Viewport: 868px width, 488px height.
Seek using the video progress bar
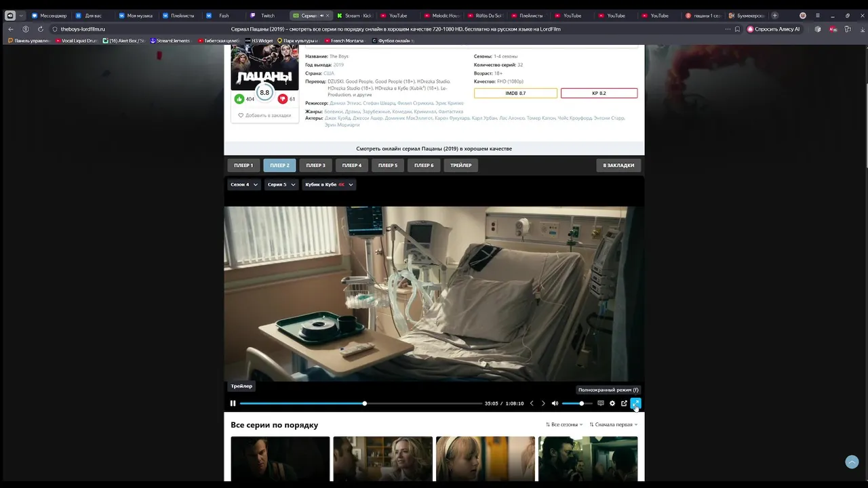[361, 403]
